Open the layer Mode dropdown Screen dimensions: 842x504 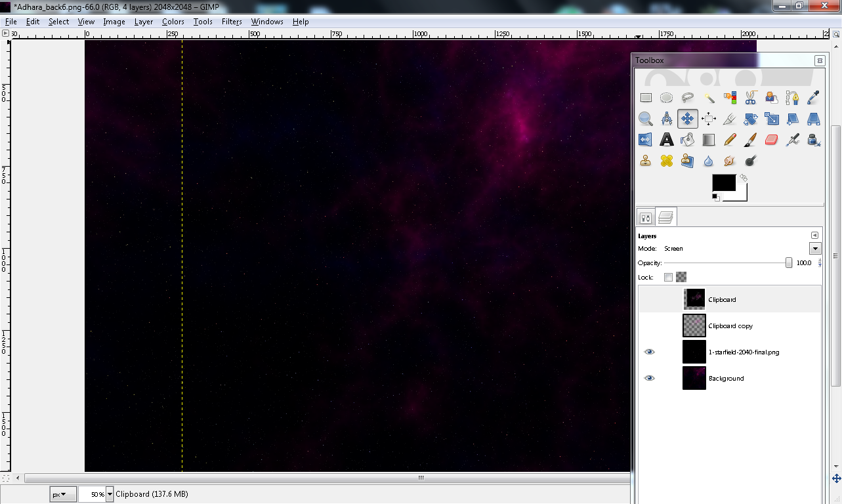click(815, 249)
